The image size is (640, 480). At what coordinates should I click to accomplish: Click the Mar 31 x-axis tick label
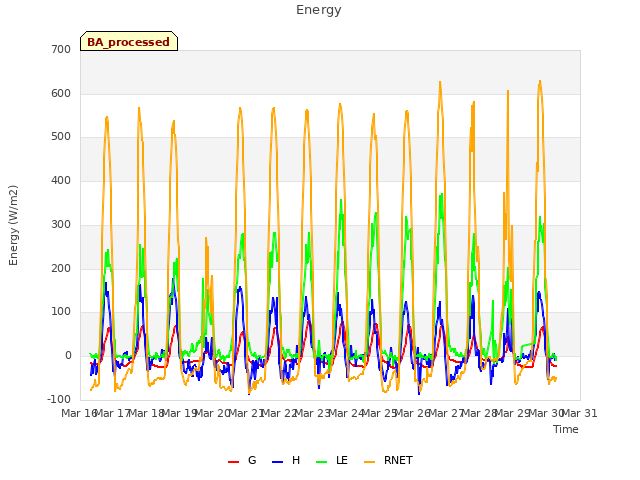tap(580, 413)
